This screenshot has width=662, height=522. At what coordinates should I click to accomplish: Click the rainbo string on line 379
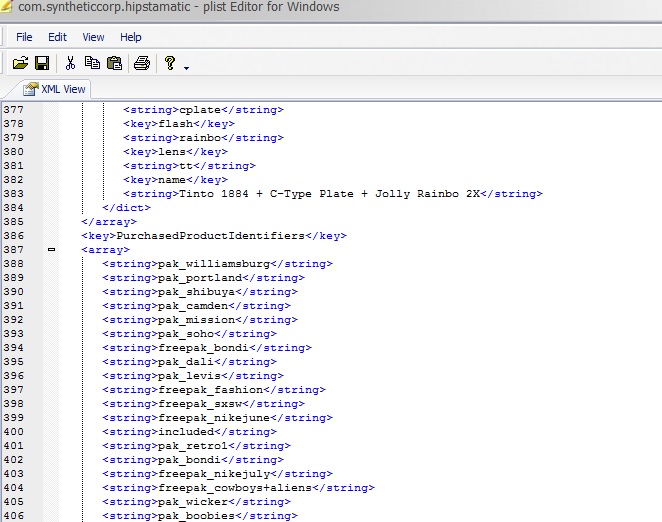coord(203,138)
